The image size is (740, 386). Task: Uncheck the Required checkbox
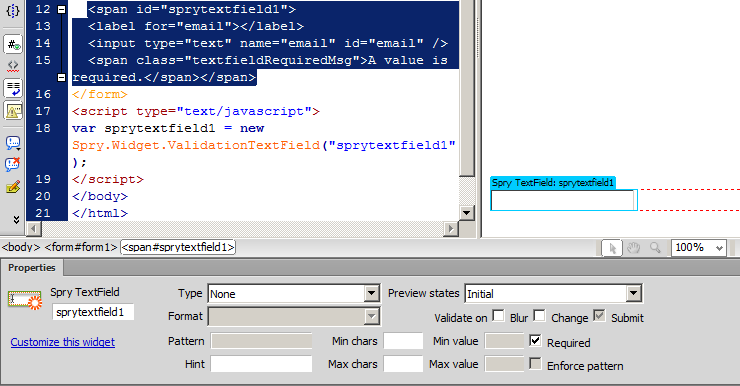point(535,340)
